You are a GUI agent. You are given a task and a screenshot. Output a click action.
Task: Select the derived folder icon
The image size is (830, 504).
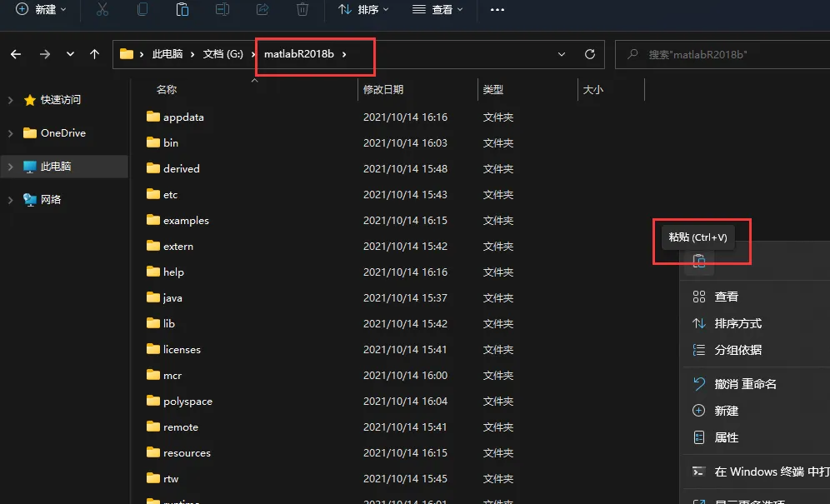pos(153,168)
